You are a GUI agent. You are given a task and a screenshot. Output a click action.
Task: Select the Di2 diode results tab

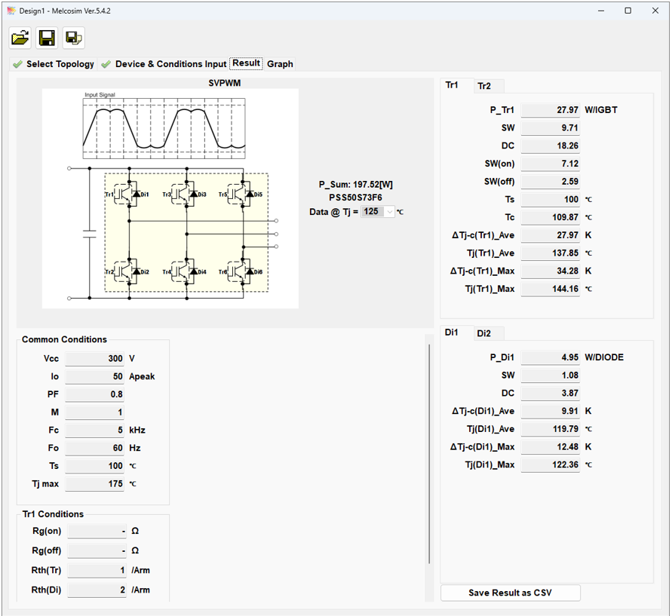484,333
